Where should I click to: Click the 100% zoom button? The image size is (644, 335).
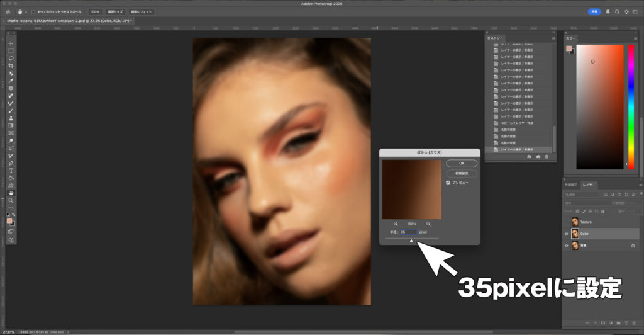(x=95, y=12)
